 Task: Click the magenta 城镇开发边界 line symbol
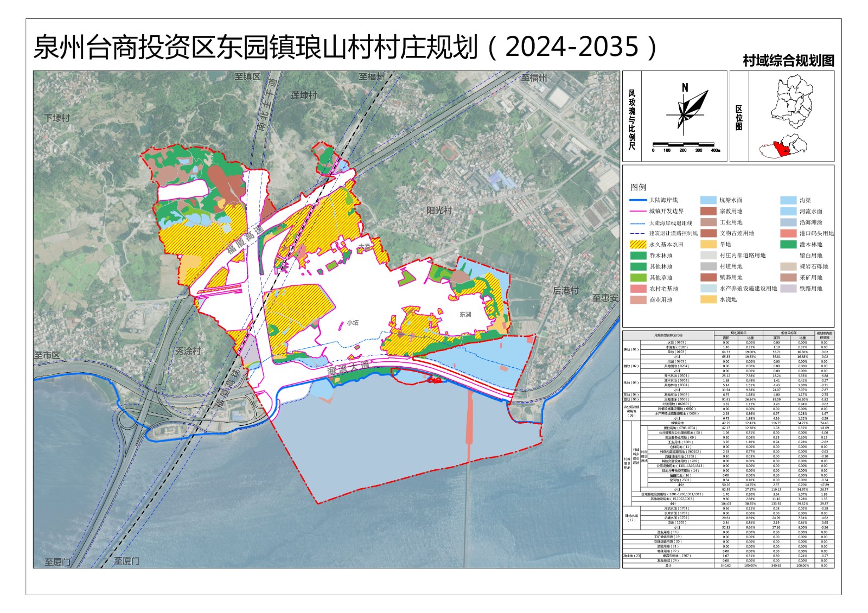[638, 211]
